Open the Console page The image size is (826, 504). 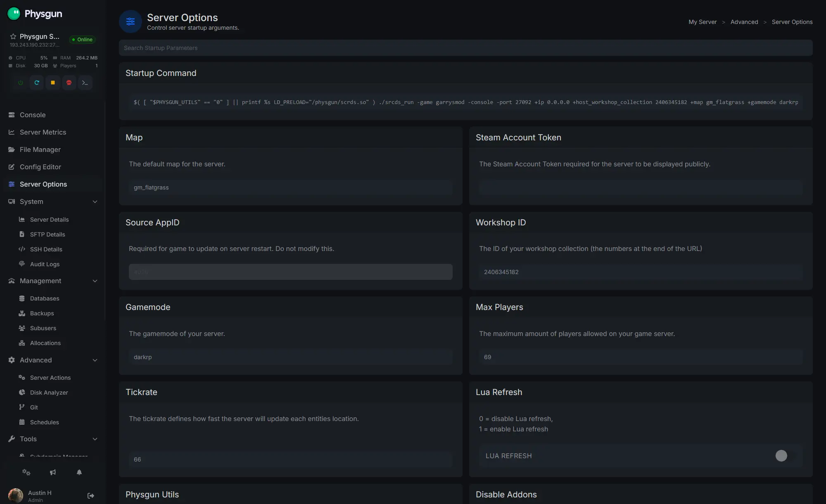(x=53, y=115)
